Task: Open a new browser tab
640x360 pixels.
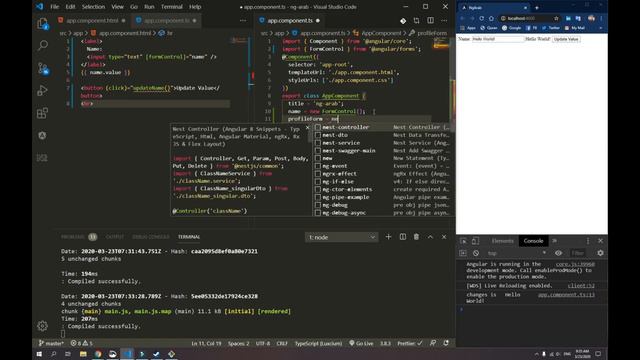Action: click(537, 8)
